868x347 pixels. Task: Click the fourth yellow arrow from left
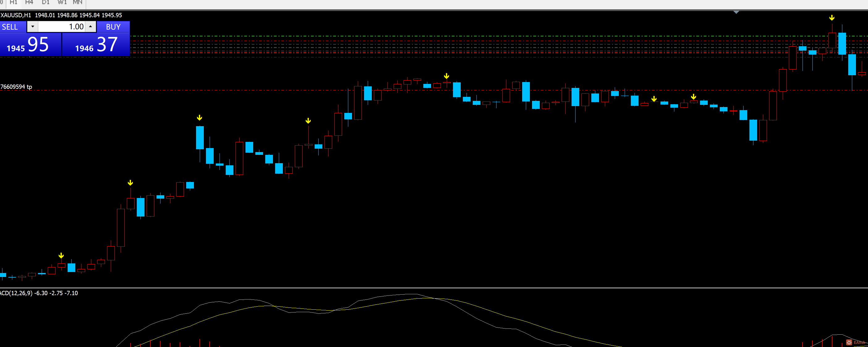coord(308,121)
